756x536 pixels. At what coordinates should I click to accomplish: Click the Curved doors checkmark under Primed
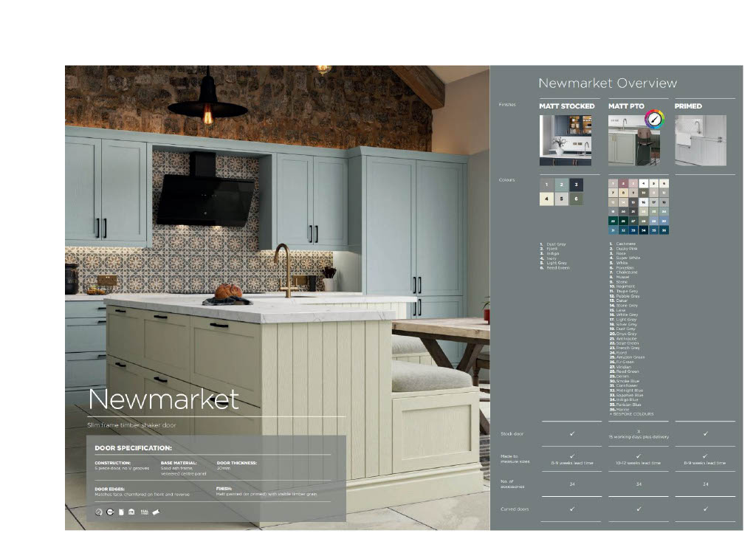[x=705, y=509]
